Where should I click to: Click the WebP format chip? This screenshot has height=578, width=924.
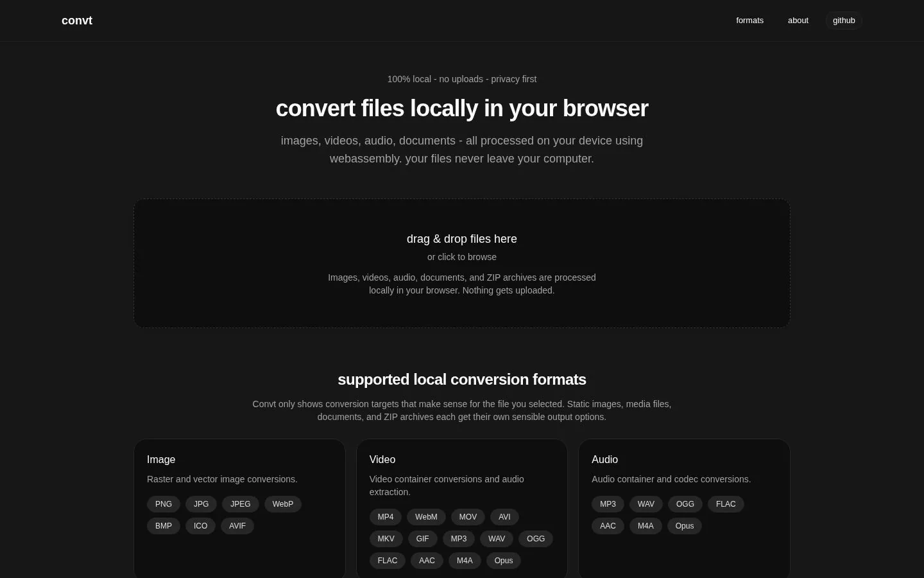coord(283,504)
